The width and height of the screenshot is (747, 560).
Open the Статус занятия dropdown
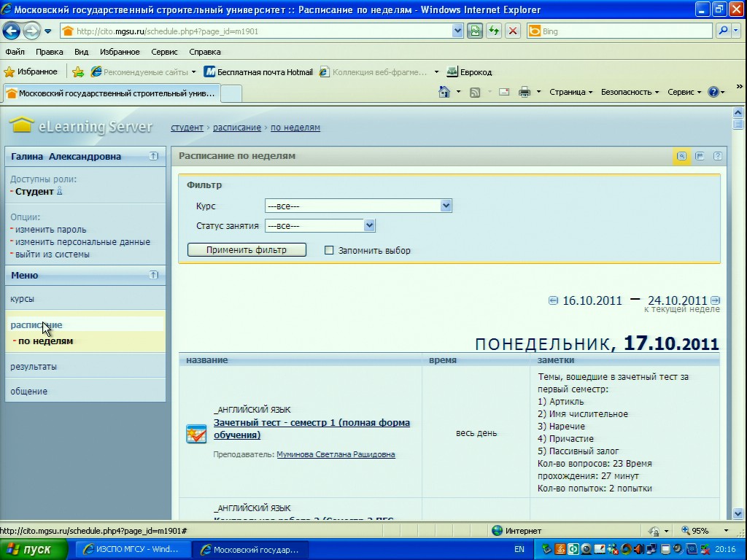click(x=320, y=226)
